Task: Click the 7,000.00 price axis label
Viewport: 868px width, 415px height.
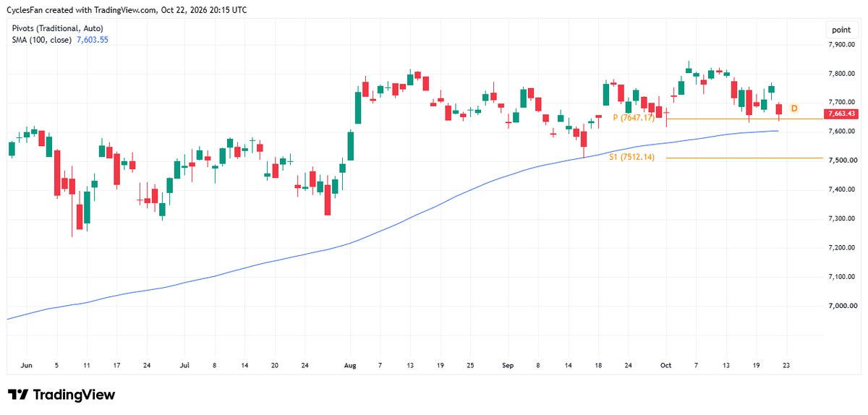Action: pos(842,306)
